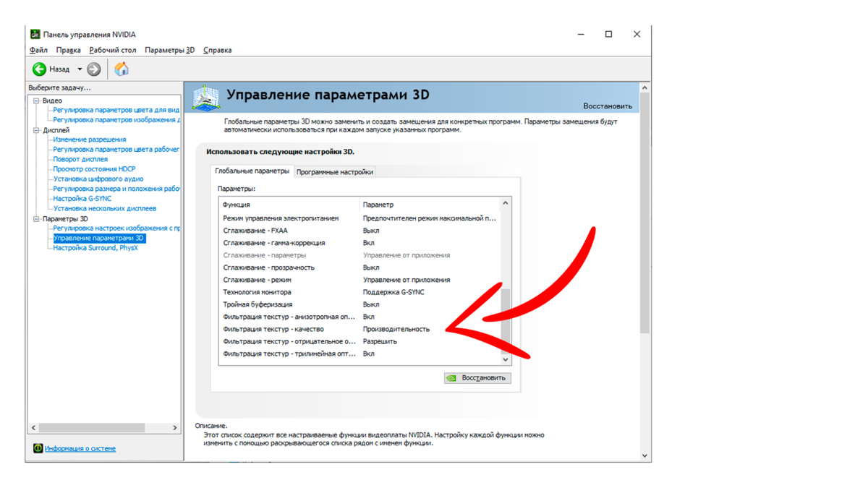868x488 pixels.
Task: Click Фильтрация текстур - трилинейная row
Action: 359,354
